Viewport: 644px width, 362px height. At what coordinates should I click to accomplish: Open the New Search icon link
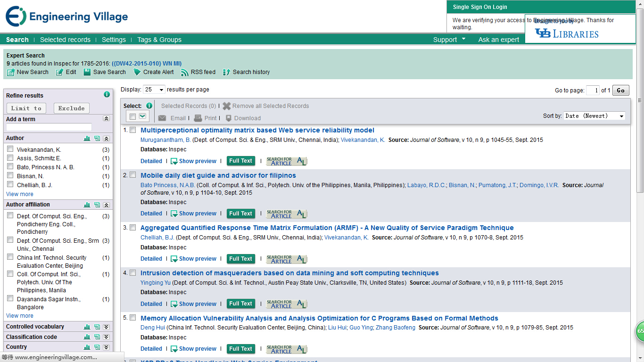pos(28,72)
